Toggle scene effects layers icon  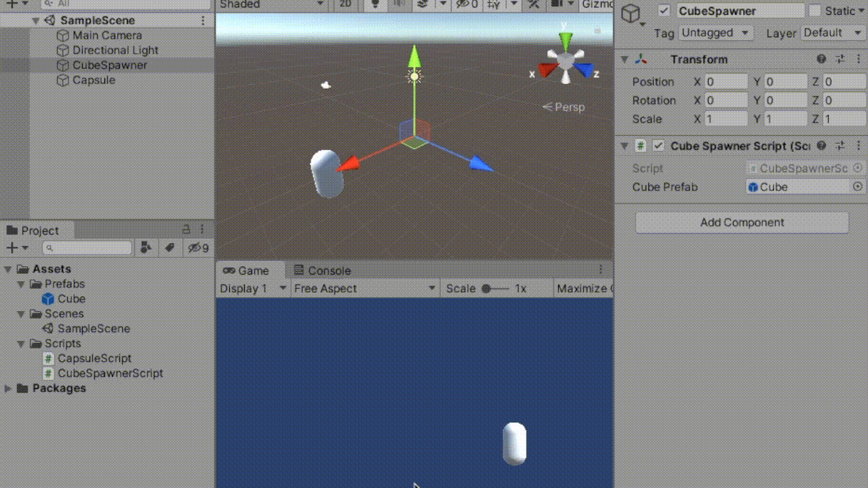[x=424, y=4]
